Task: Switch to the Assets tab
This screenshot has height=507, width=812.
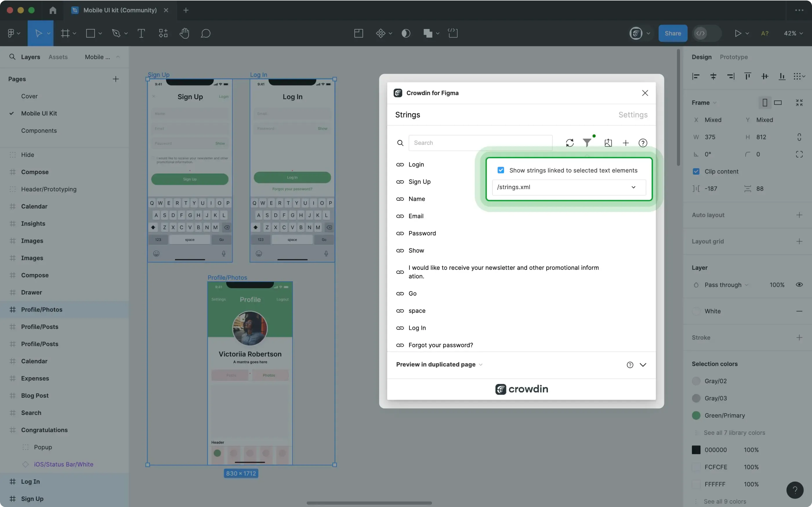Action: (58, 57)
